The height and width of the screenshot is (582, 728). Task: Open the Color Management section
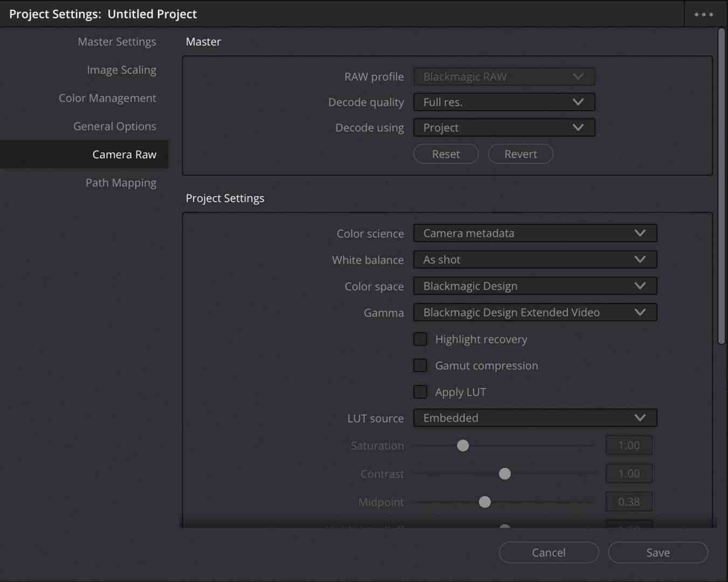107,98
